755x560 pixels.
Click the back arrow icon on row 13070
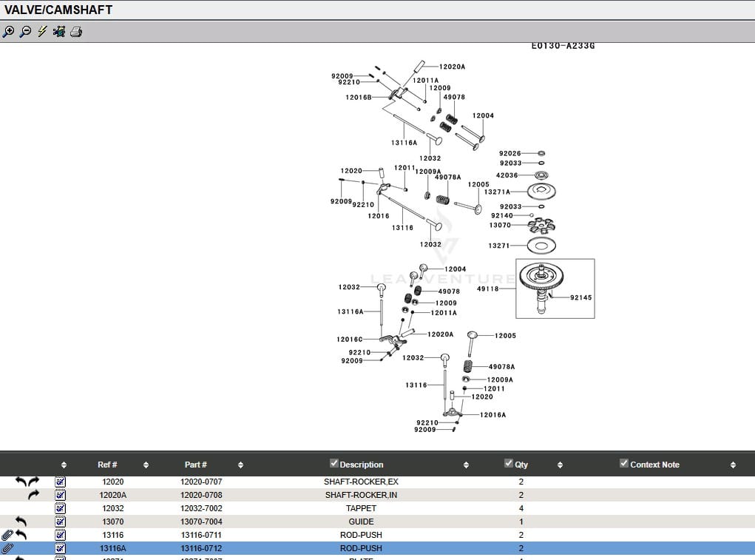tap(21, 522)
